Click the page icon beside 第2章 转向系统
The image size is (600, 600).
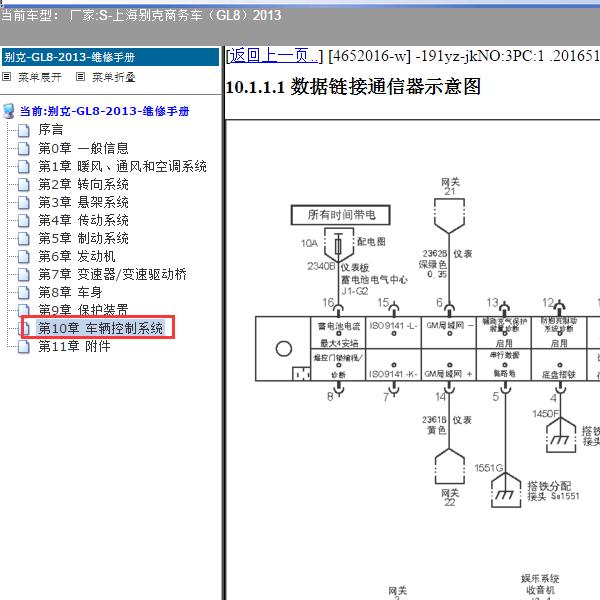23,185
